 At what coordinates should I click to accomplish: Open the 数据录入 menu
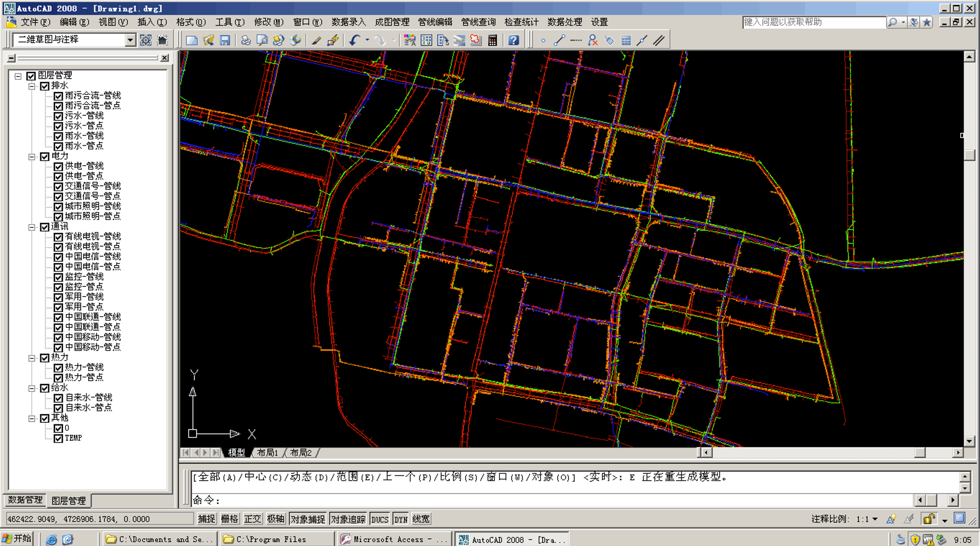[348, 22]
